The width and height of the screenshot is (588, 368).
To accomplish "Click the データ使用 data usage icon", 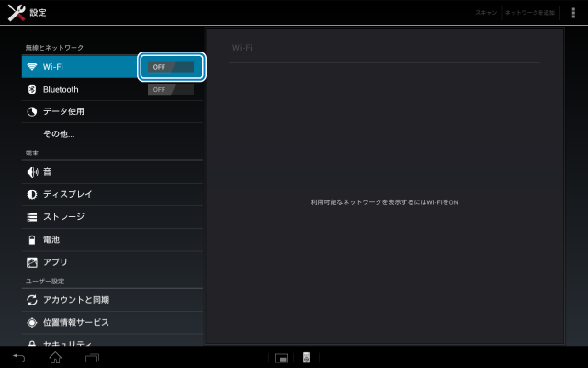I will pos(32,111).
